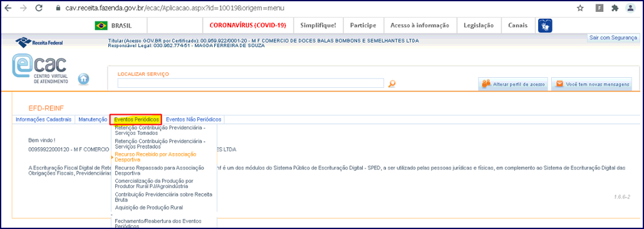
Task: Click the Alterar perfil de acesso button
Action: [x=513, y=84]
